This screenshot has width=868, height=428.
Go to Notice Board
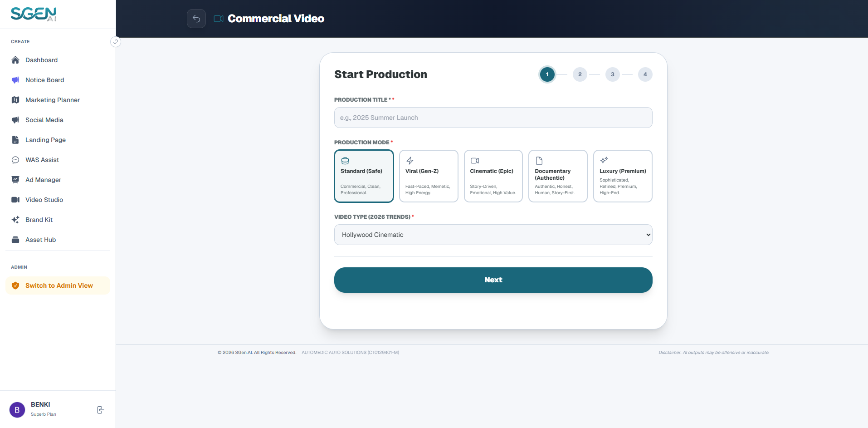[58, 80]
